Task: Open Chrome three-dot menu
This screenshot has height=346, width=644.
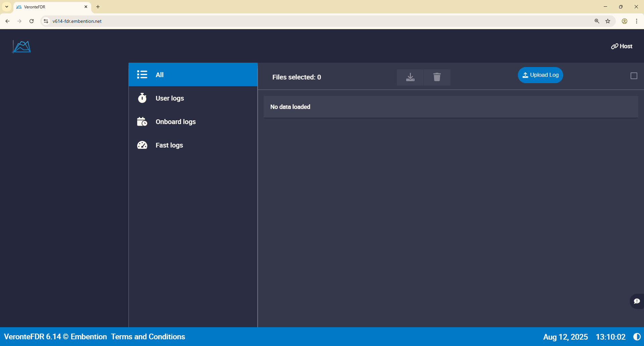Action: [x=636, y=21]
